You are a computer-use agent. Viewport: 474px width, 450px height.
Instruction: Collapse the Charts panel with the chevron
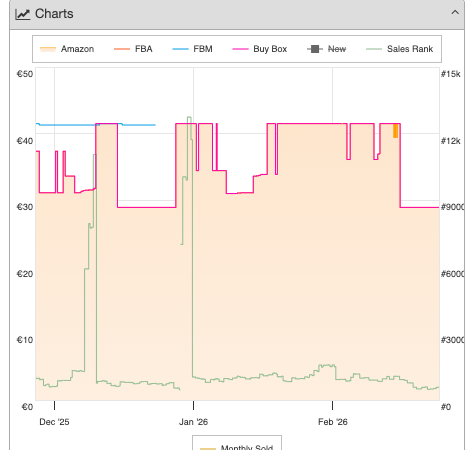(x=455, y=13)
